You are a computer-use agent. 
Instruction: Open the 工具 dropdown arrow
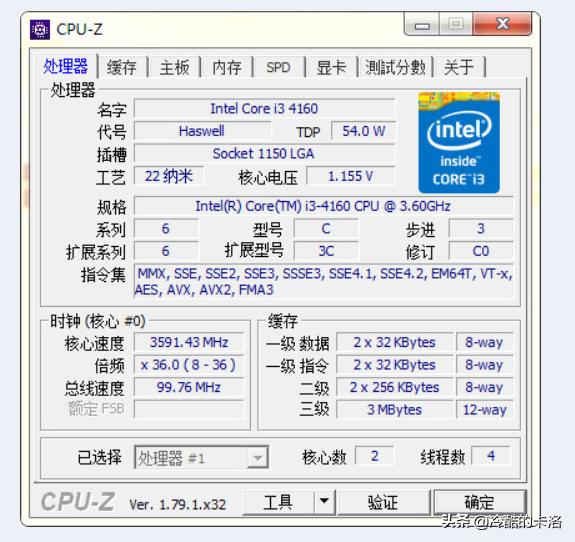tap(324, 501)
